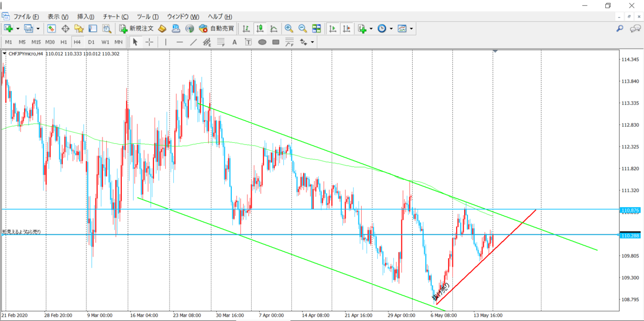Open the 挿入 (I) menu
This screenshot has height=321, width=644.
tap(86, 17)
